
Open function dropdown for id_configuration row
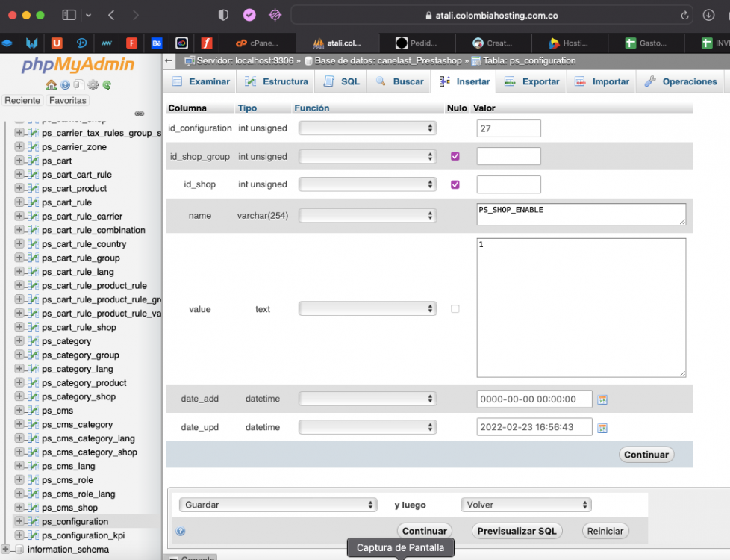[x=367, y=128]
